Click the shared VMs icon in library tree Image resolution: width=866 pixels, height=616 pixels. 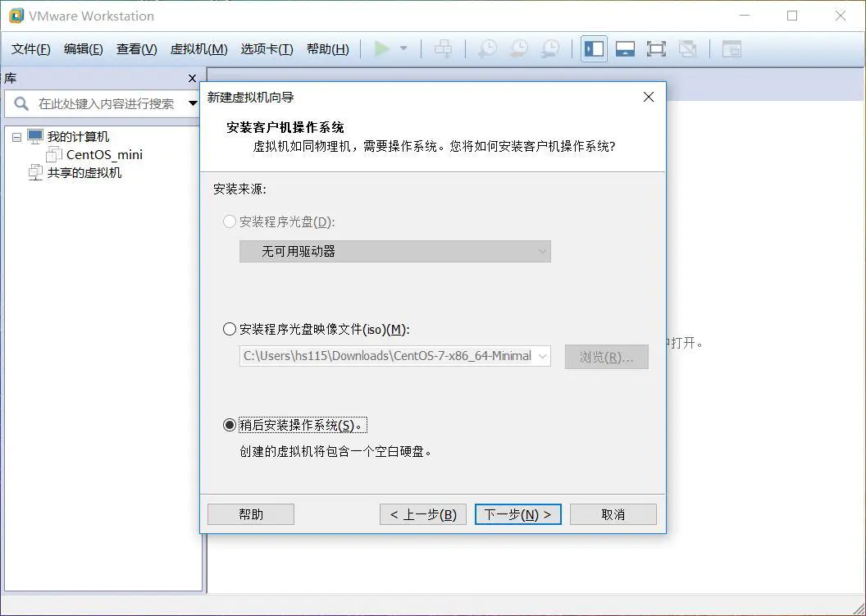35,172
